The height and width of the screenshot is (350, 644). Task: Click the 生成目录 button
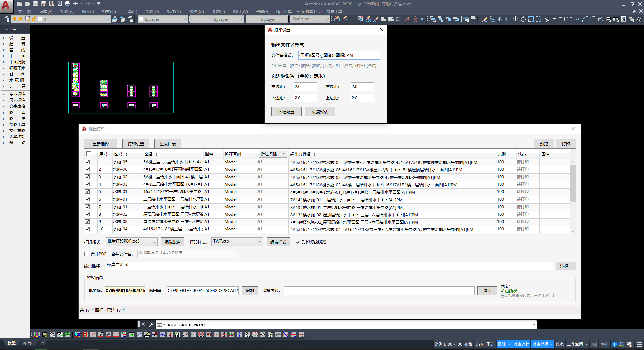(x=168, y=144)
